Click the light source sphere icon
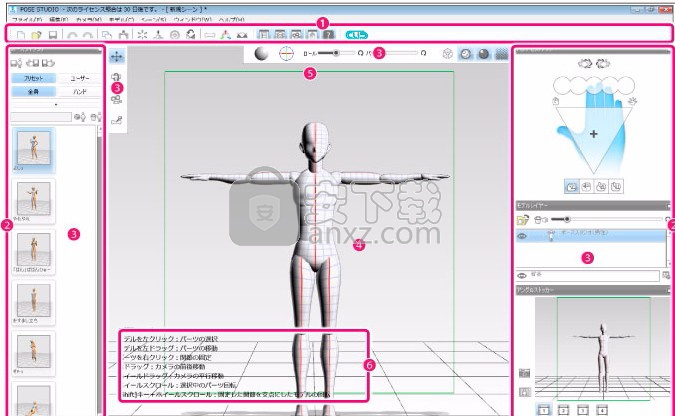The width and height of the screenshot is (675, 416). [x=261, y=54]
